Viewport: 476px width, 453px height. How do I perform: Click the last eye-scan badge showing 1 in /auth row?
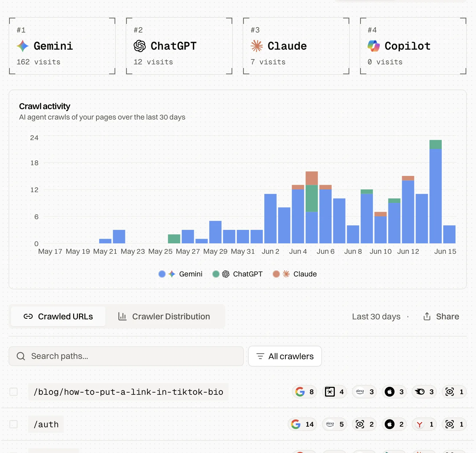tap(455, 424)
